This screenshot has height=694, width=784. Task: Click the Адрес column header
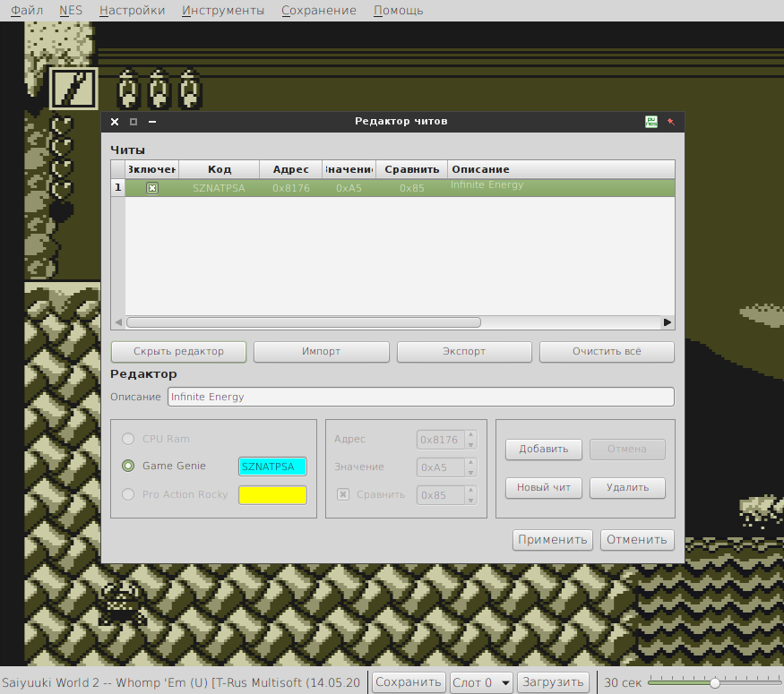click(291, 169)
